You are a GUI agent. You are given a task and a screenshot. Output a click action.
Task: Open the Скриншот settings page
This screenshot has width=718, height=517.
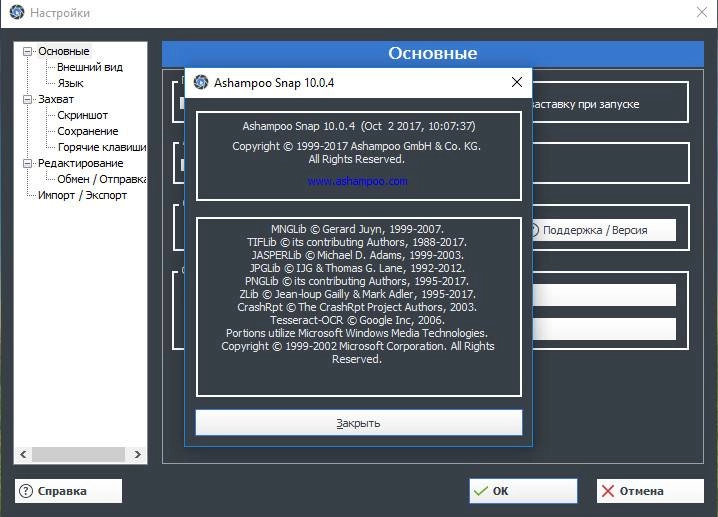coord(82,115)
